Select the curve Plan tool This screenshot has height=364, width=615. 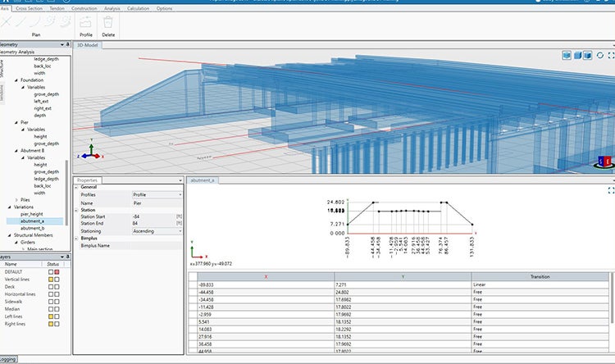coord(35,21)
